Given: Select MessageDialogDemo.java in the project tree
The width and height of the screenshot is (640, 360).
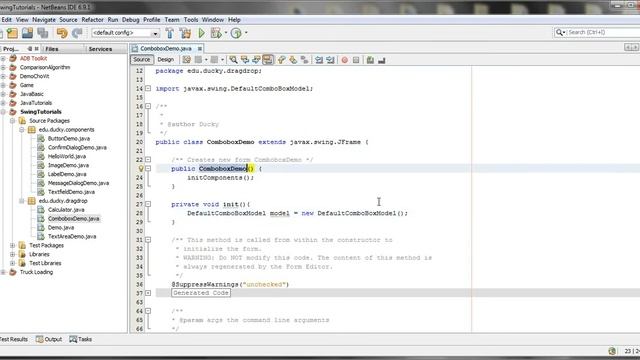Looking at the screenshot, I should (78, 183).
